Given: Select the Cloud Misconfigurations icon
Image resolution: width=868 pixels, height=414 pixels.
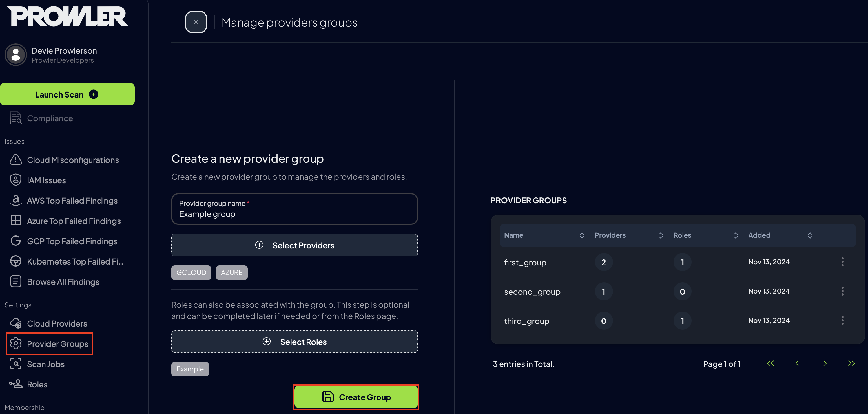Looking at the screenshot, I should [x=15, y=160].
